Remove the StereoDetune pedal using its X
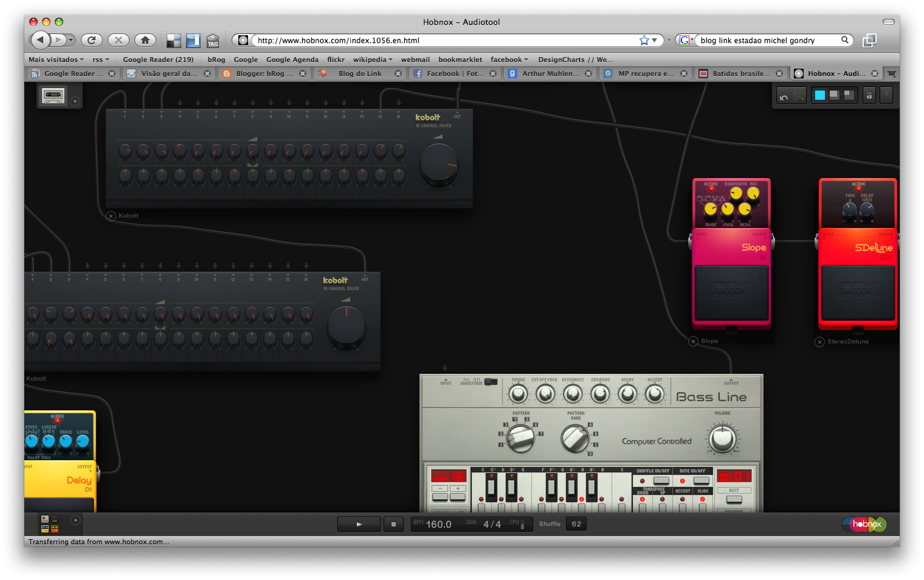Viewport: 924px width, 580px height. point(819,342)
